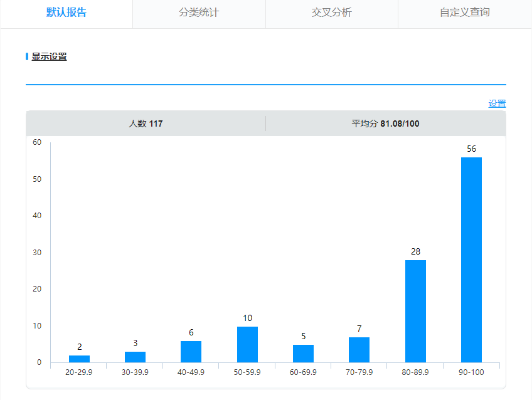Image resolution: width=532 pixels, height=400 pixels.
Task: Open the 设置 link above the chart
Action: [x=497, y=103]
